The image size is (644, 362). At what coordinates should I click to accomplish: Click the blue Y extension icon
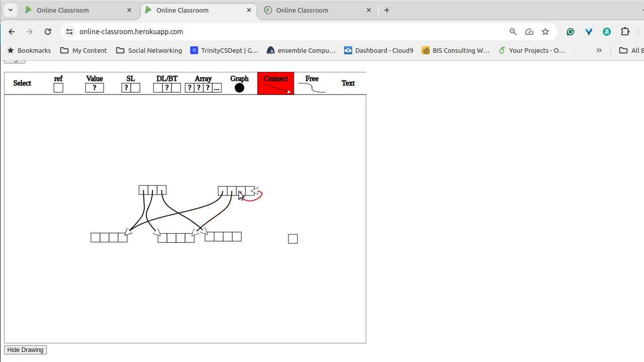[x=589, y=32]
